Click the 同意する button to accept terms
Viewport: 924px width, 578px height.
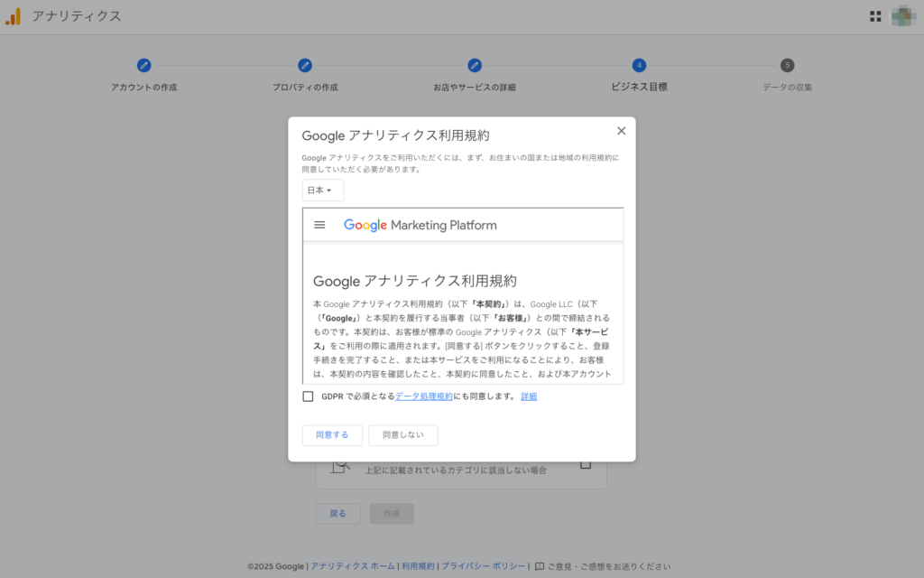click(332, 434)
